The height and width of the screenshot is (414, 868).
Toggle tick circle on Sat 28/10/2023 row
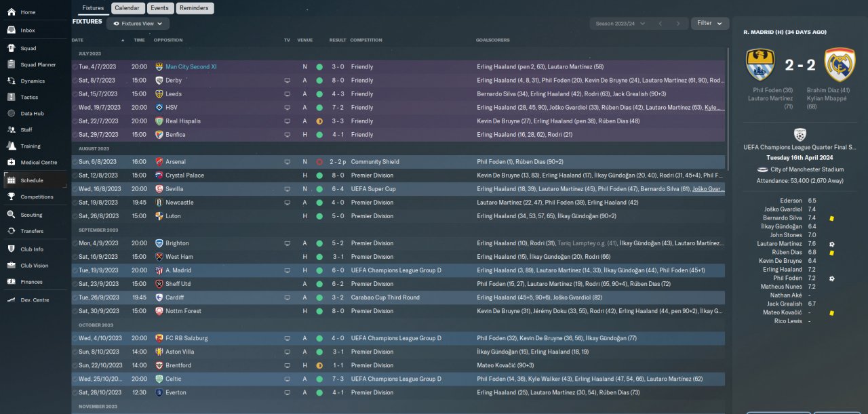tap(75, 392)
